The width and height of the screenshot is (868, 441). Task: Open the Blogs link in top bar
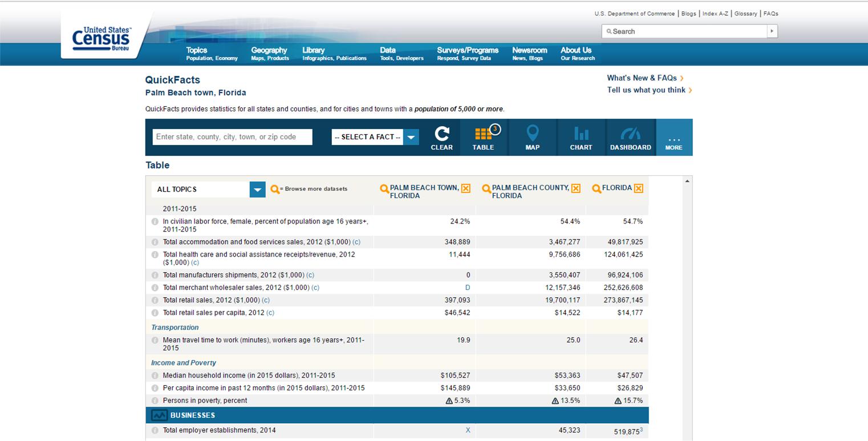(688, 14)
